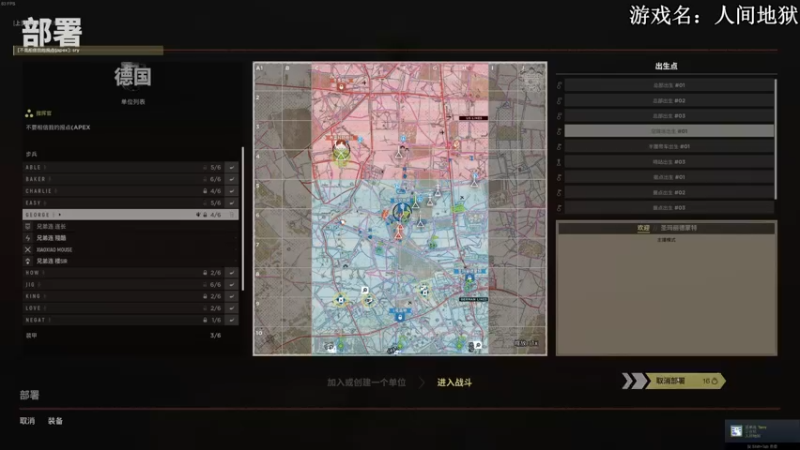Select the bottom-left headquarters marker on the map

(x=341, y=346)
